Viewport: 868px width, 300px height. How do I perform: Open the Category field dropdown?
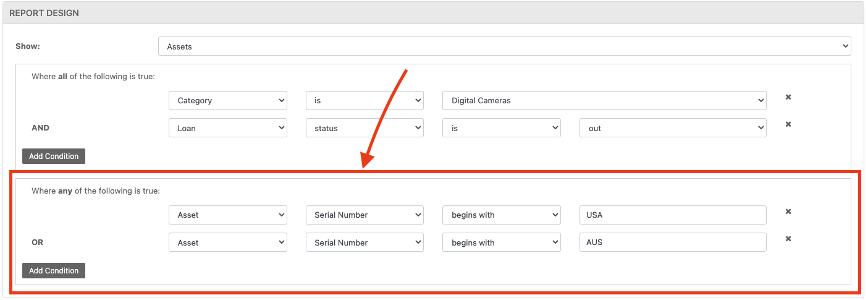(227, 100)
